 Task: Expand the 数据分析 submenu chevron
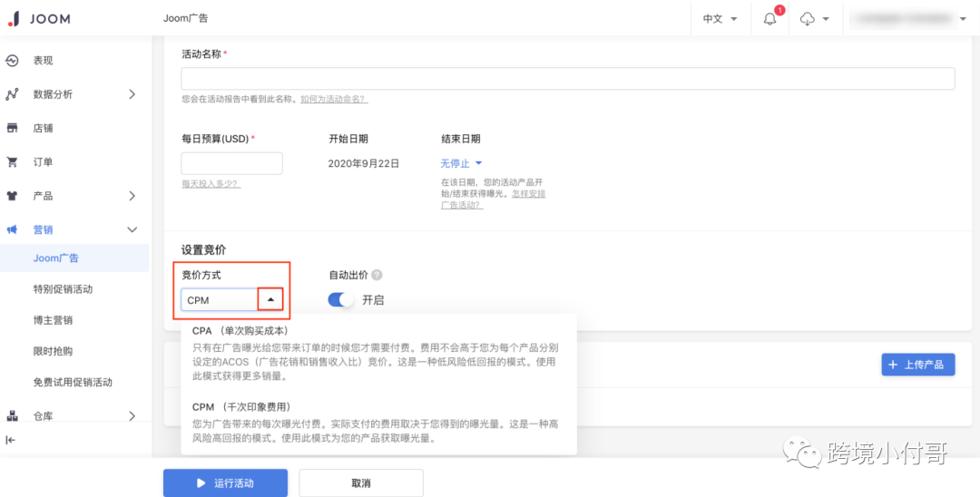click(132, 94)
